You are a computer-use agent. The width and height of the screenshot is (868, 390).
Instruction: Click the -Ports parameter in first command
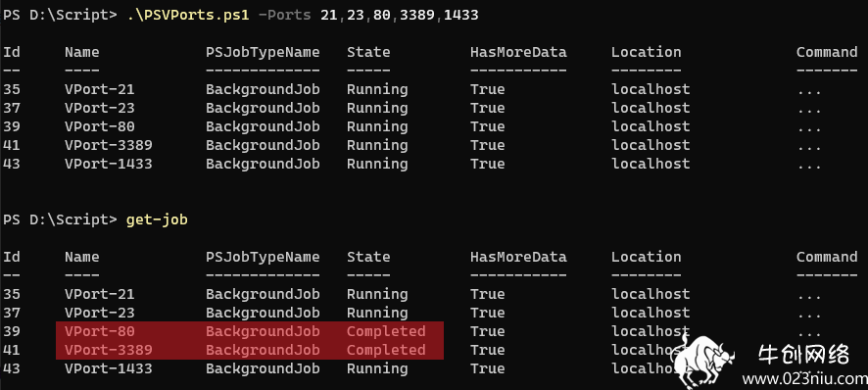tap(284, 15)
